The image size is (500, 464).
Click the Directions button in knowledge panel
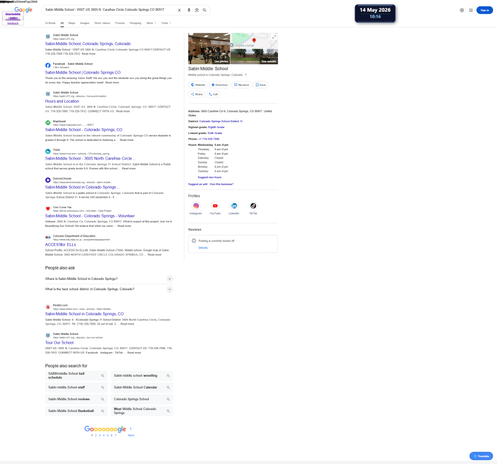tap(220, 85)
